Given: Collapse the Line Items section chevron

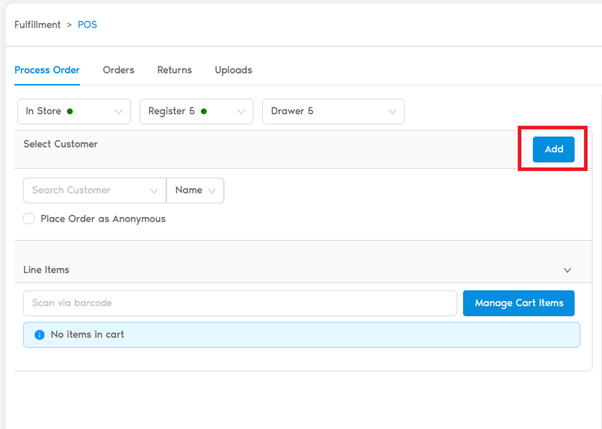Looking at the screenshot, I should coord(567,270).
